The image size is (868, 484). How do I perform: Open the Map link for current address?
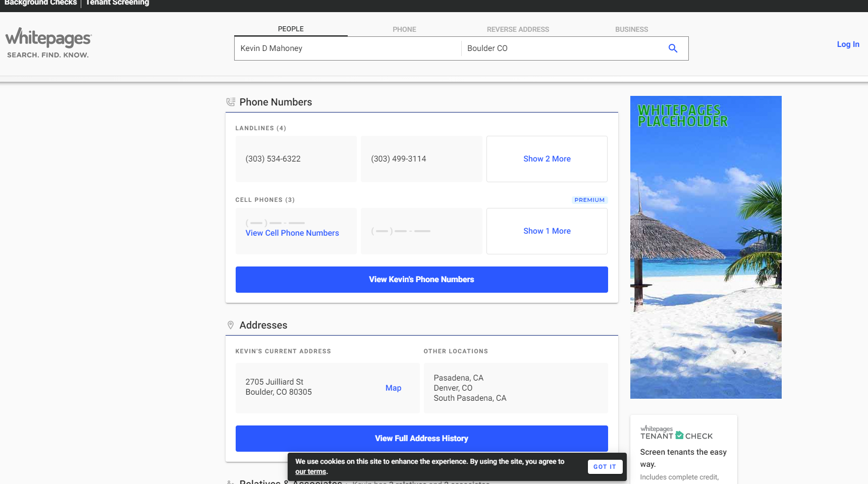tap(393, 388)
